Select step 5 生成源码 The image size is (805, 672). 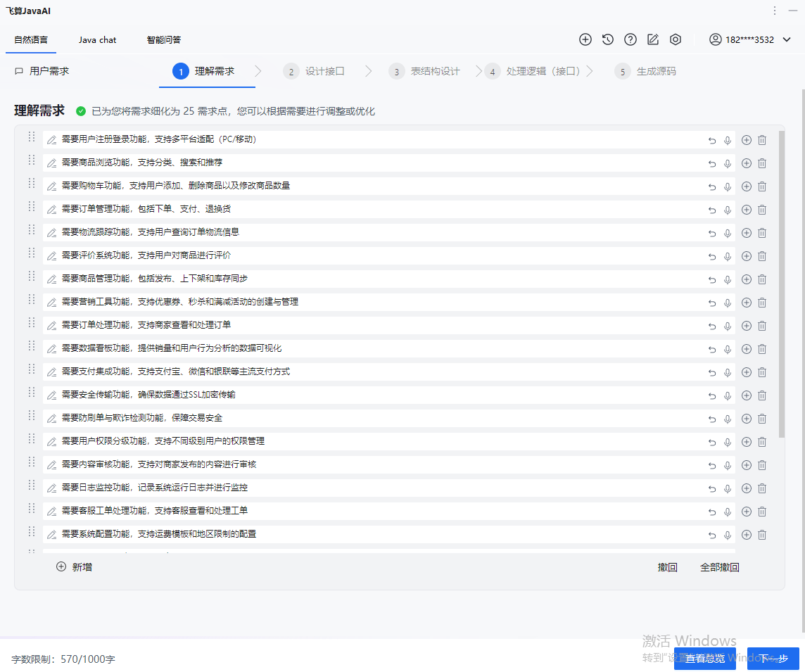[645, 71]
